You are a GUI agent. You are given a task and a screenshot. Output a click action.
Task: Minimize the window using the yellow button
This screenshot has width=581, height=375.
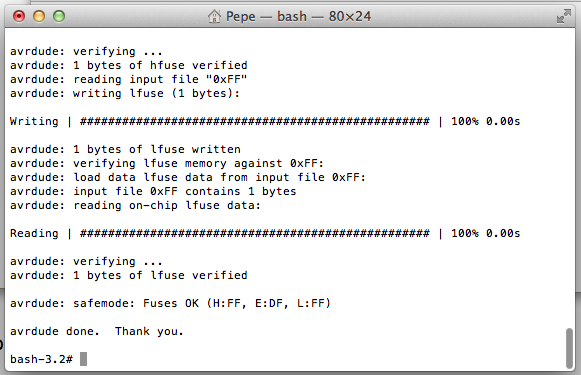coord(39,16)
